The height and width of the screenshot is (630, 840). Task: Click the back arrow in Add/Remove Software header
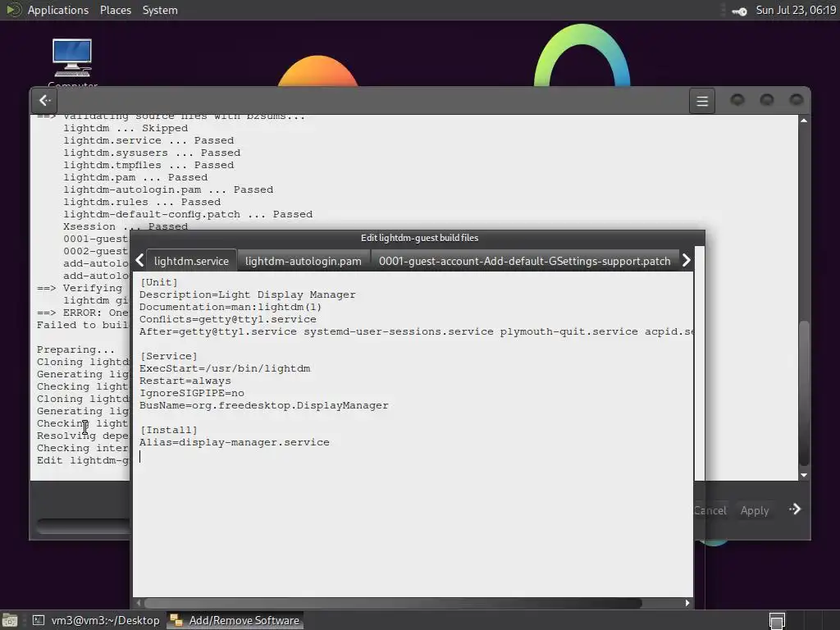tap(45, 100)
